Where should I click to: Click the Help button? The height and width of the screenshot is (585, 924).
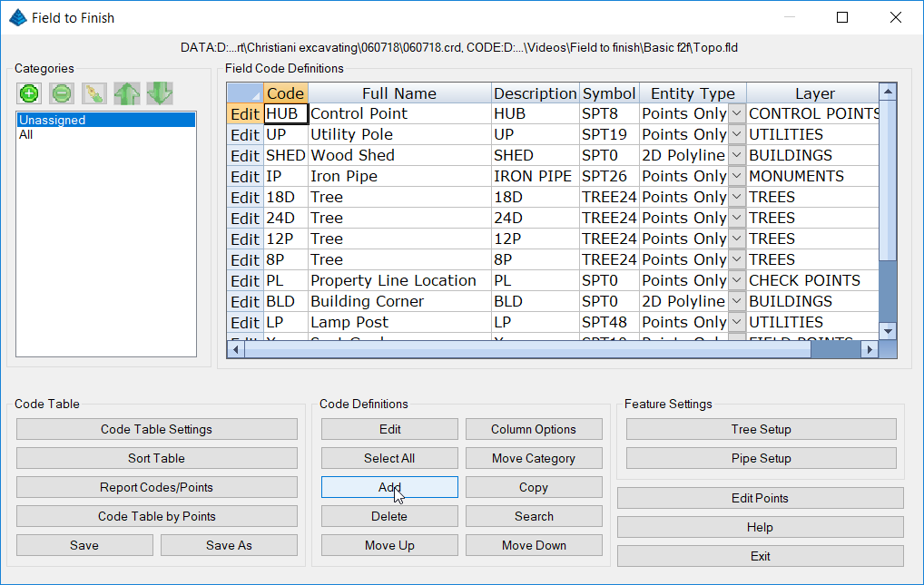coord(761,527)
